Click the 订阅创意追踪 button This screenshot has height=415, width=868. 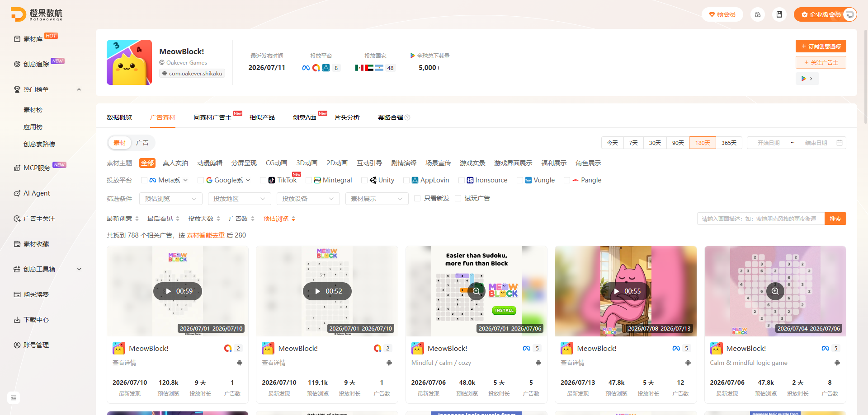(x=821, y=46)
